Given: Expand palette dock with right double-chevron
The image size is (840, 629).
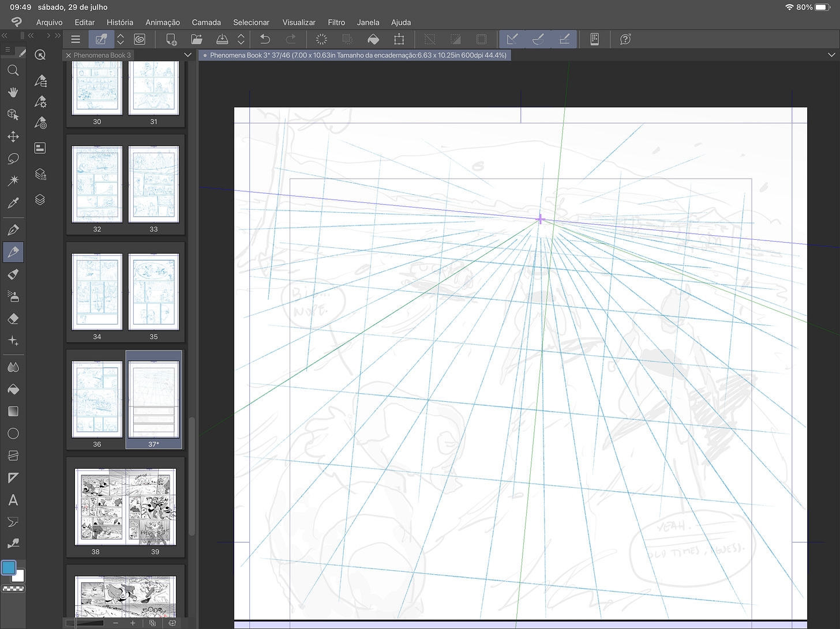Looking at the screenshot, I should click(57, 35).
